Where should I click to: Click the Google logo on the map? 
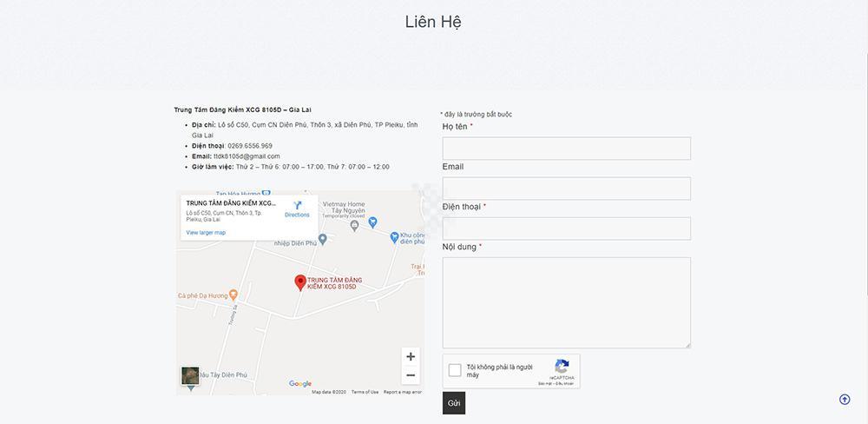tap(300, 383)
